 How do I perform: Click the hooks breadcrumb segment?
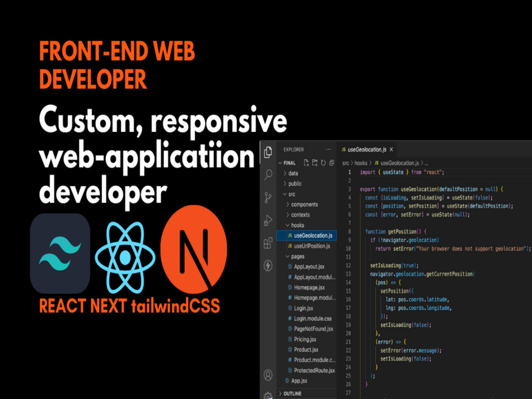(x=361, y=163)
